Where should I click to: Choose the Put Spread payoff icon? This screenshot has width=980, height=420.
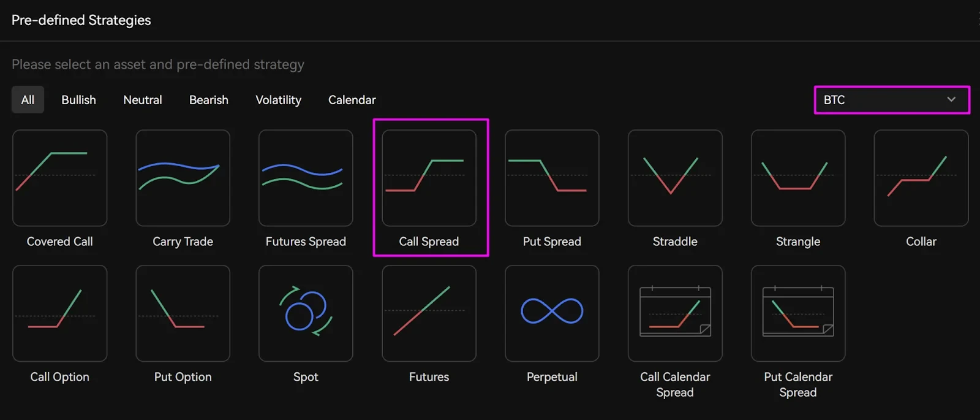[x=552, y=178]
